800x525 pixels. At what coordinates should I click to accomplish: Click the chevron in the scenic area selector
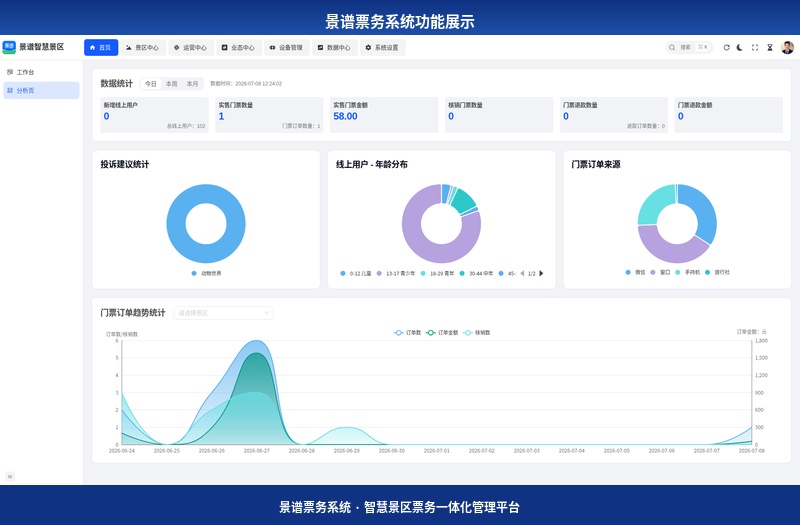[266, 313]
